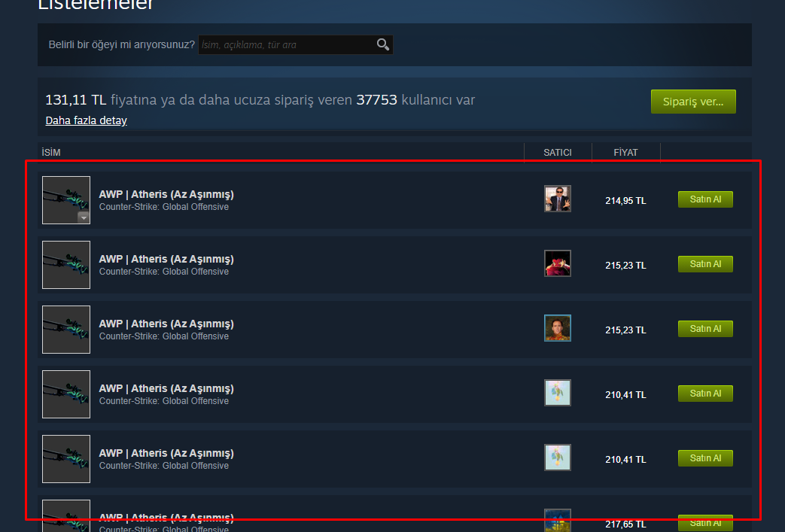Click the Sipariş ver... button

(x=693, y=102)
